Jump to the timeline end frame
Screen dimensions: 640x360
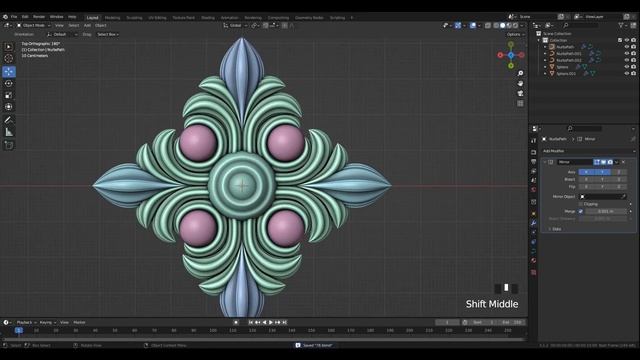(x=284, y=322)
